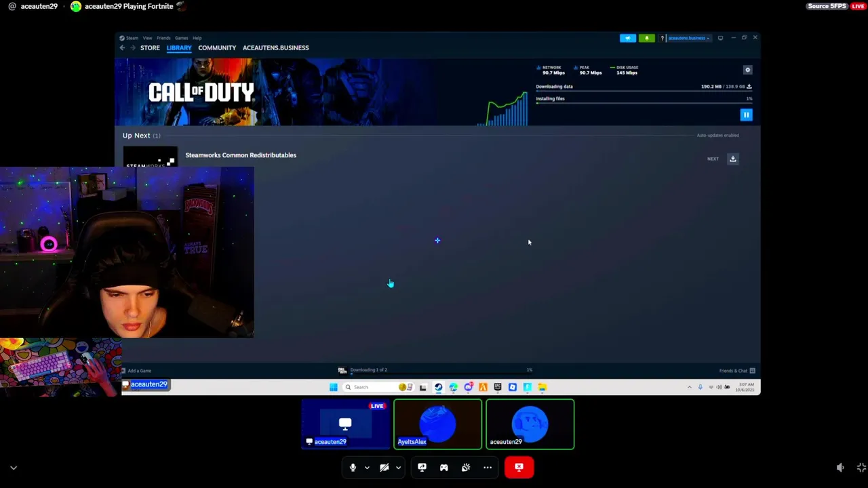Open Task View icon on taskbar

[423, 387]
